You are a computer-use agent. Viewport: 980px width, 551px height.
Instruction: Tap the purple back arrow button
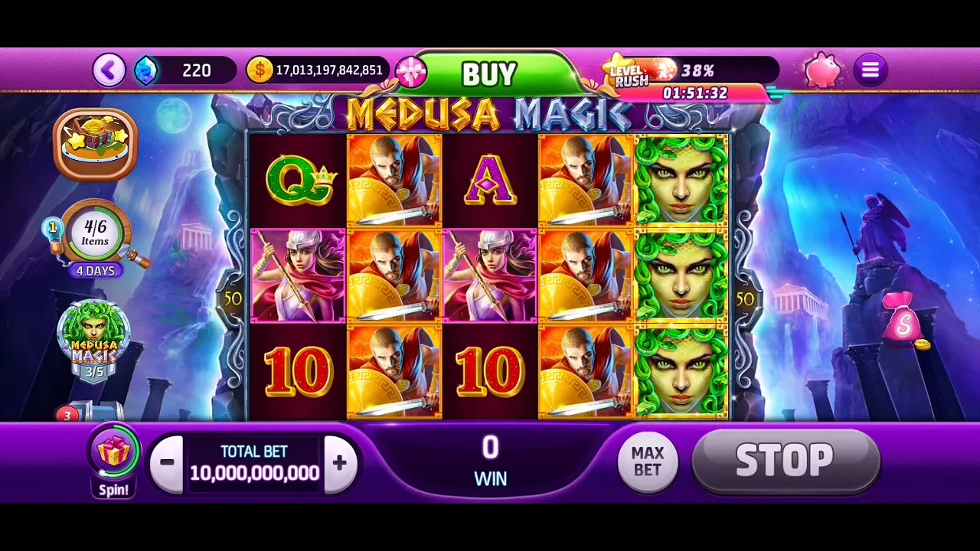coord(109,70)
